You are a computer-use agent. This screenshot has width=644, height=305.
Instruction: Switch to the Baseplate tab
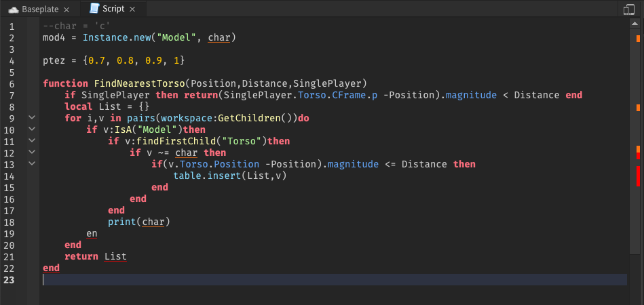pos(39,9)
